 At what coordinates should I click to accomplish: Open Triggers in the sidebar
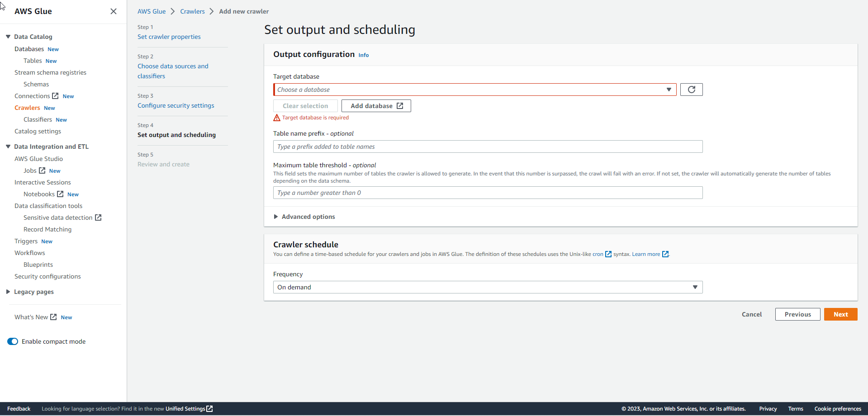[26, 241]
